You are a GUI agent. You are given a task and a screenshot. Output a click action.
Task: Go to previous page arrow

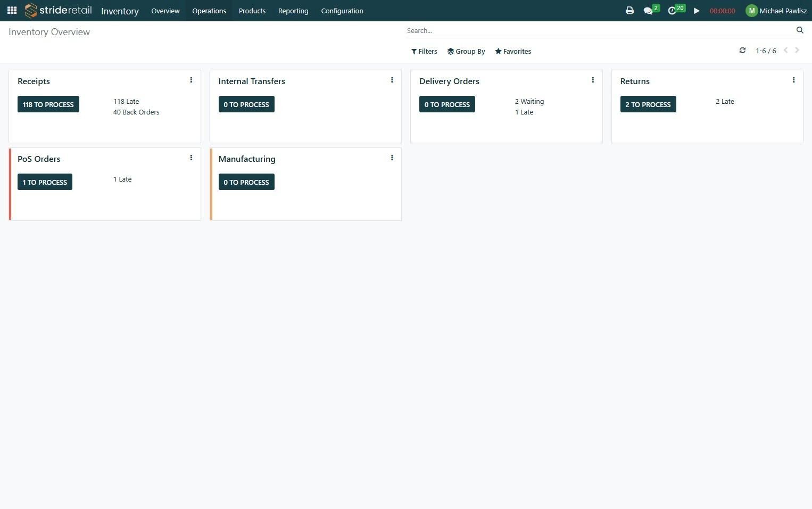(785, 51)
